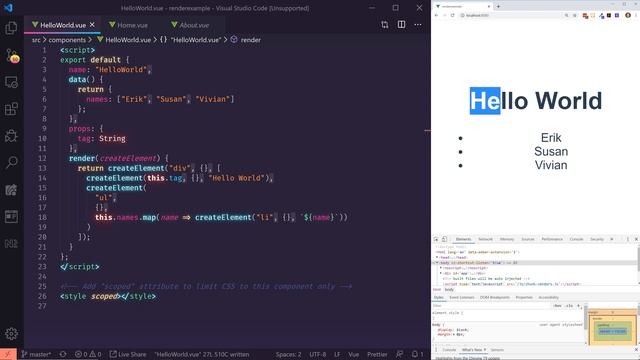Expand the head node in DOM tree
This screenshot has height=360, width=640.
click(x=437, y=258)
